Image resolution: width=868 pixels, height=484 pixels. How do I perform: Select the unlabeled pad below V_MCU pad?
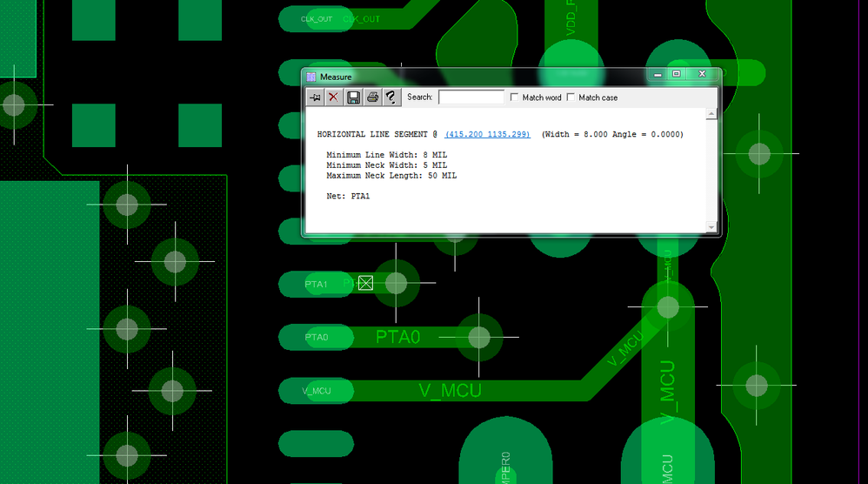(316, 444)
